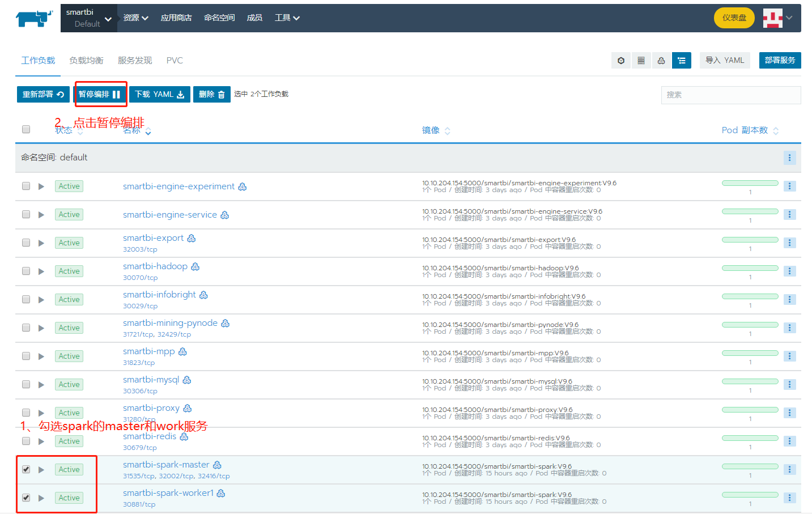Switch to flat list view icon
This screenshot has width=812, height=514.
[641, 60]
